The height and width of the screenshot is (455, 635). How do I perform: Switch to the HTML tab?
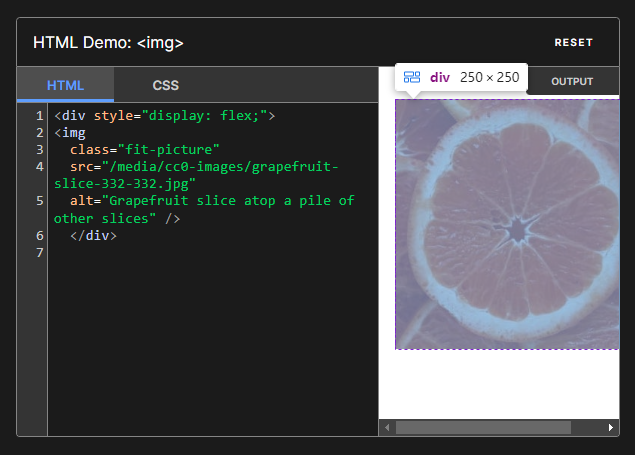[x=65, y=85]
